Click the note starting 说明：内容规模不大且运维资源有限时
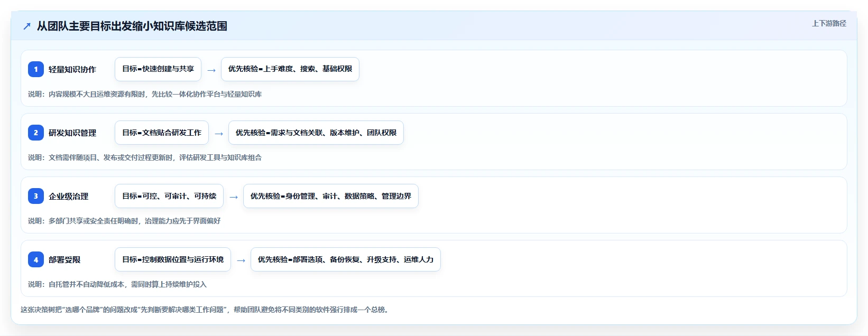Viewport: 868px width, 336px height. click(x=145, y=94)
